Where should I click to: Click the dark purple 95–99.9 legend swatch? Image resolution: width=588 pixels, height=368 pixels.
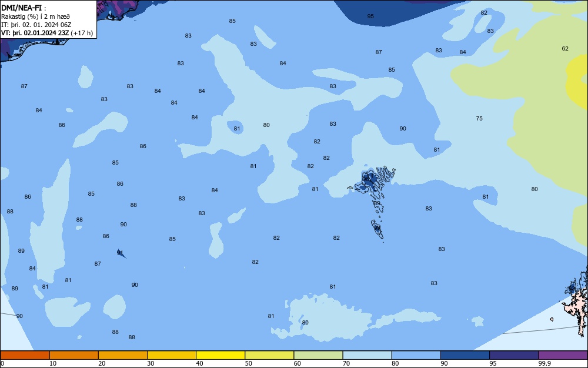pyautogui.click(x=514, y=355)
